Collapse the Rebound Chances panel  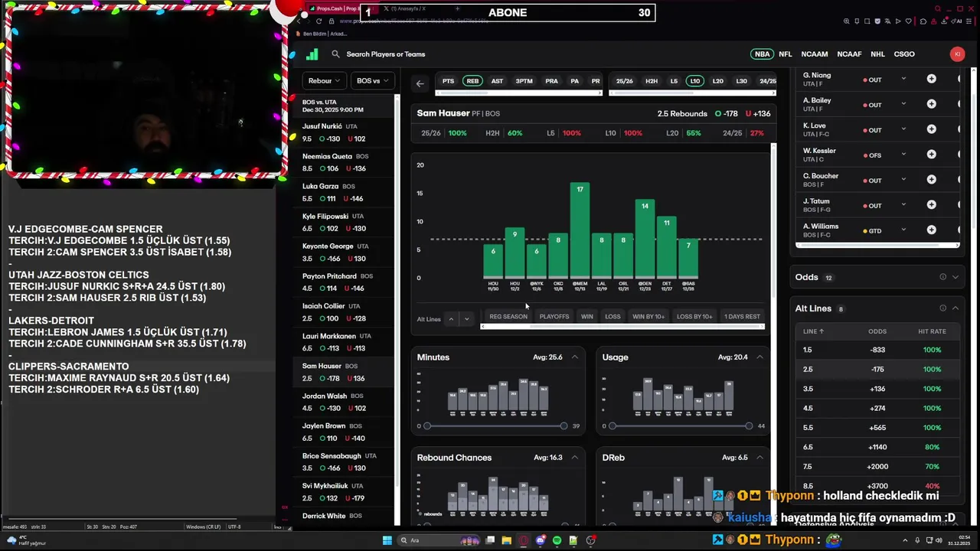coord(574,458)
